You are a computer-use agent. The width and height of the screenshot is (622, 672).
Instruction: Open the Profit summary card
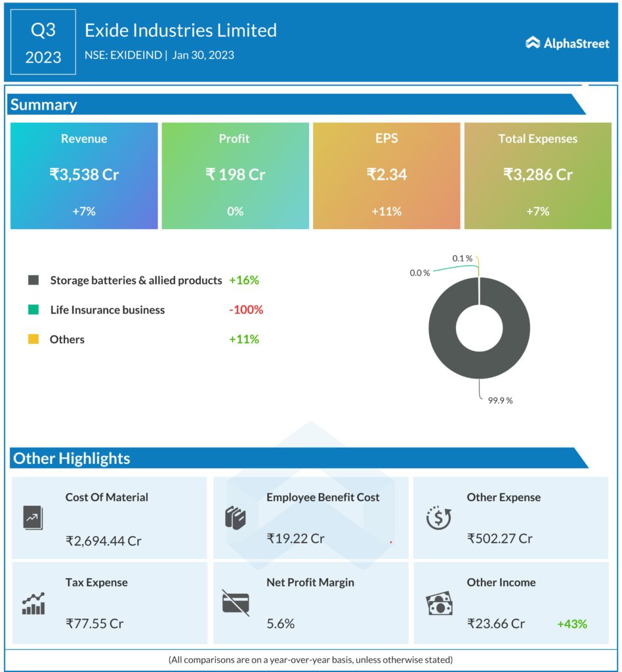point(235,175)
